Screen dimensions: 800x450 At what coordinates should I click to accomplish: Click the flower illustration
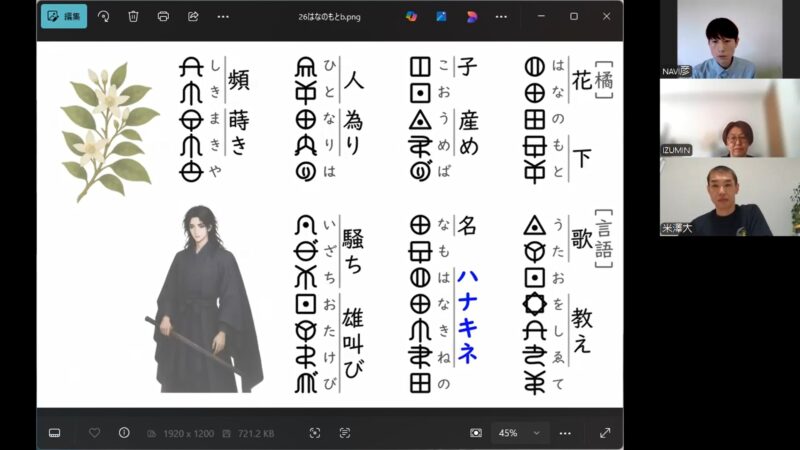109,131
